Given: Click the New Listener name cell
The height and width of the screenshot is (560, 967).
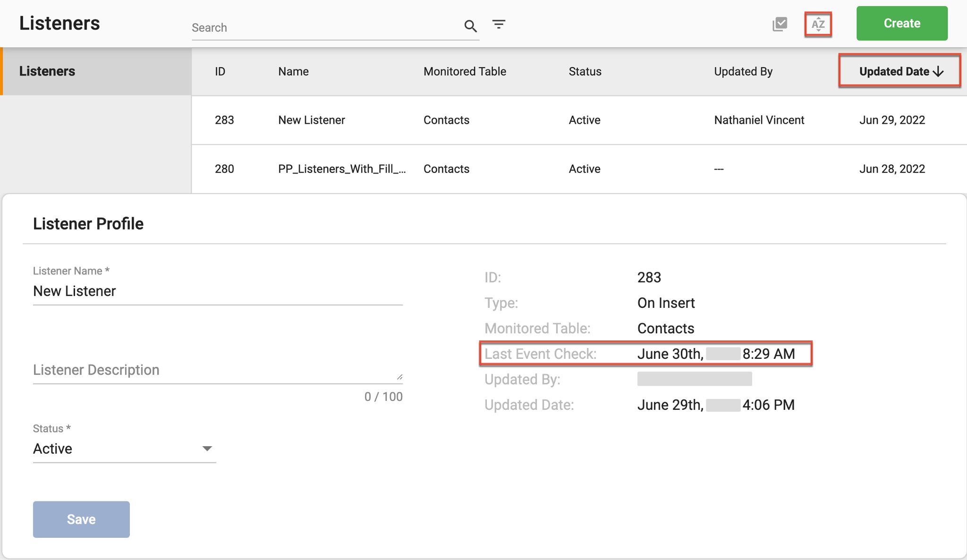Looking at the screenshot, I should coord(312,120).
